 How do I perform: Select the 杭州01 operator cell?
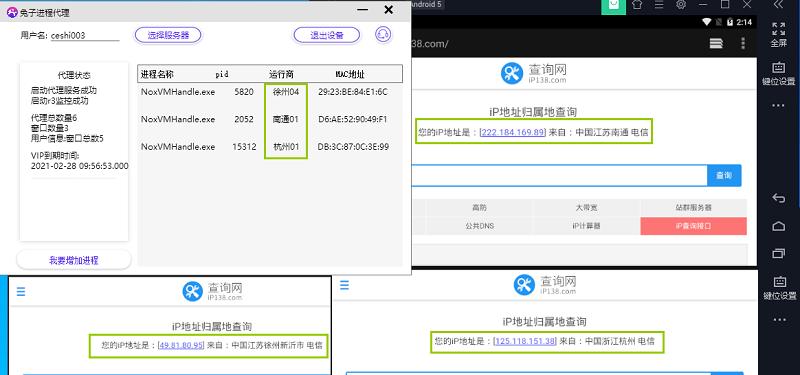[286, 147]
